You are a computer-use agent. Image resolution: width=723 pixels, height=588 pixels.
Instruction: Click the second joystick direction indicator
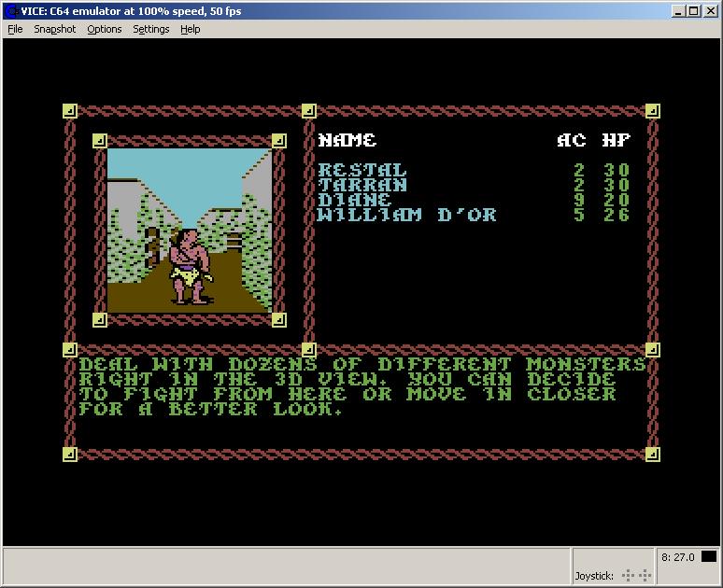click(x=645, y=575)
